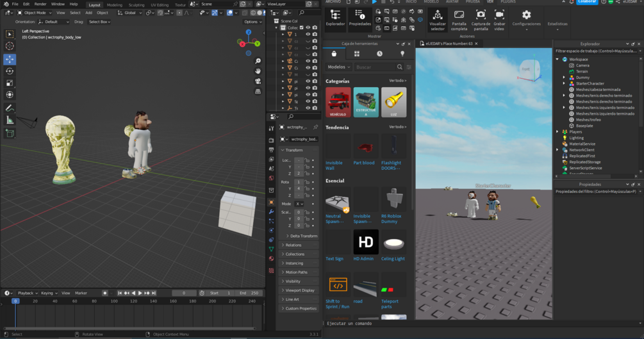The height and width of the screenshot is (339, 644).
Task: Activate the Blender Move tool
Action: [10, 59]
